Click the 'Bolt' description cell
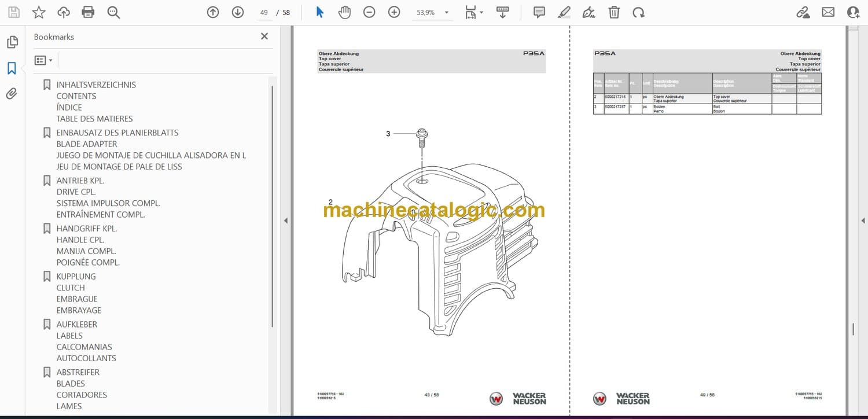Image resolution: width=868 pixels, height=419 pixels. (742, 109)
